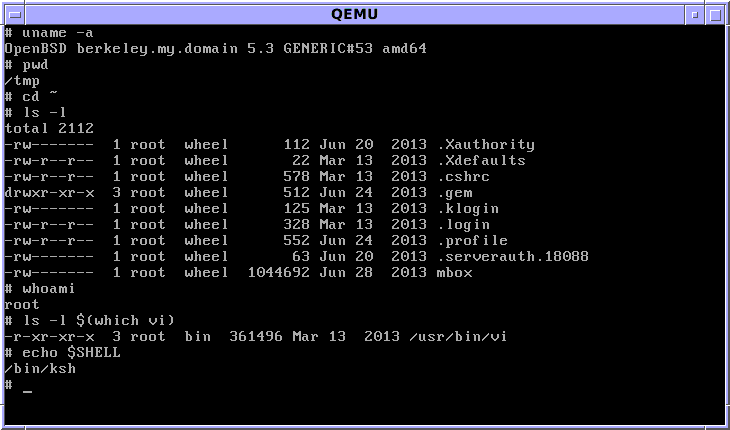Click the minimize button with small dot
Viewport: 730px width, 430px height.
695,14
